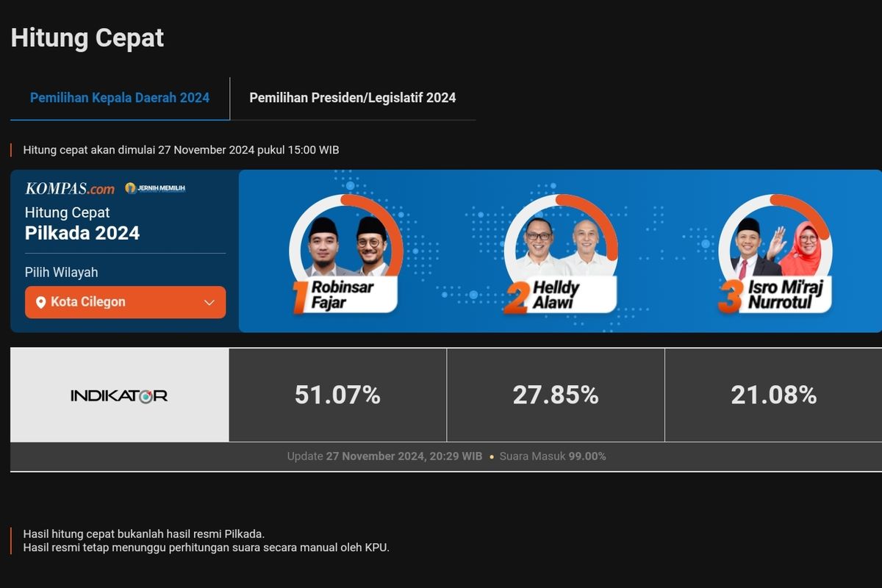Open the Pemilihan Presiden/Legislatif 2024 tab

(x=353, y=98)
